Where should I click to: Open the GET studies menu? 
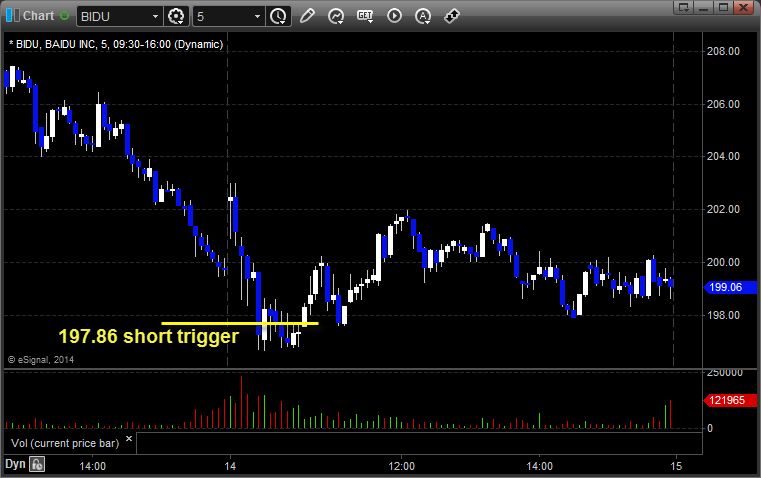[365, 16]
